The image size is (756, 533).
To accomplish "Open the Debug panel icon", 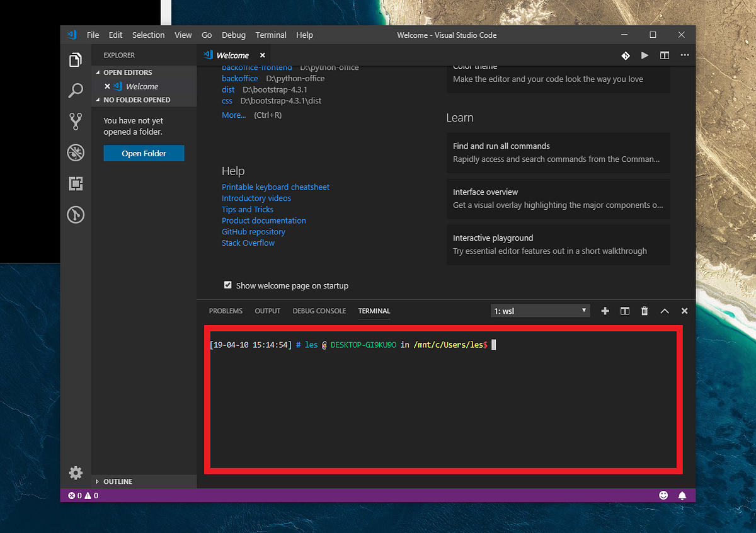I will tap(76, 152).
